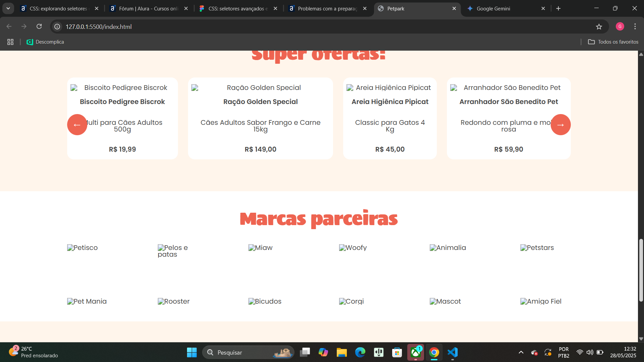Viewport: 644px width, 362px height.
Task: Click the Woofy brand logo
Action: click(x=353, y=248)
